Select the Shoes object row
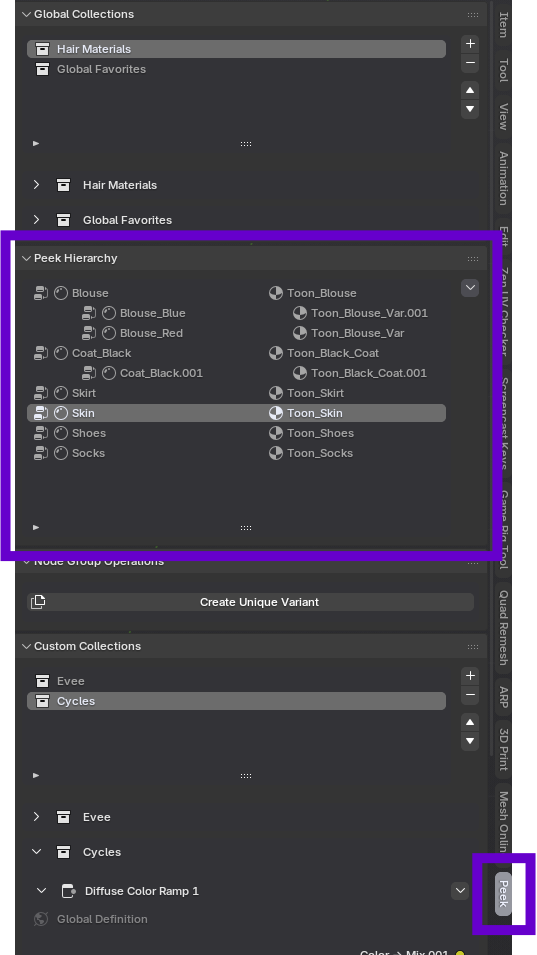Image resolution: width=537 pixels, height=955 pixels. (88, 434)
